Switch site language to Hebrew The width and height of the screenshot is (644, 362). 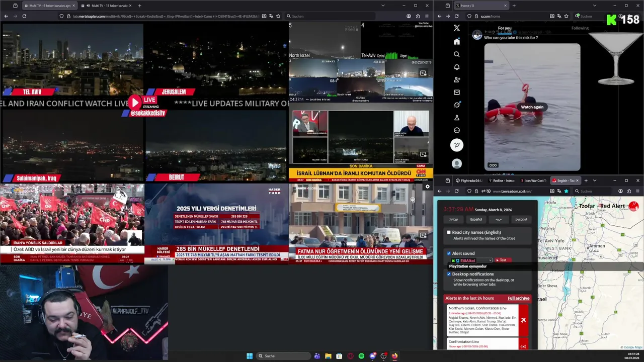click(x=453, y=219)
